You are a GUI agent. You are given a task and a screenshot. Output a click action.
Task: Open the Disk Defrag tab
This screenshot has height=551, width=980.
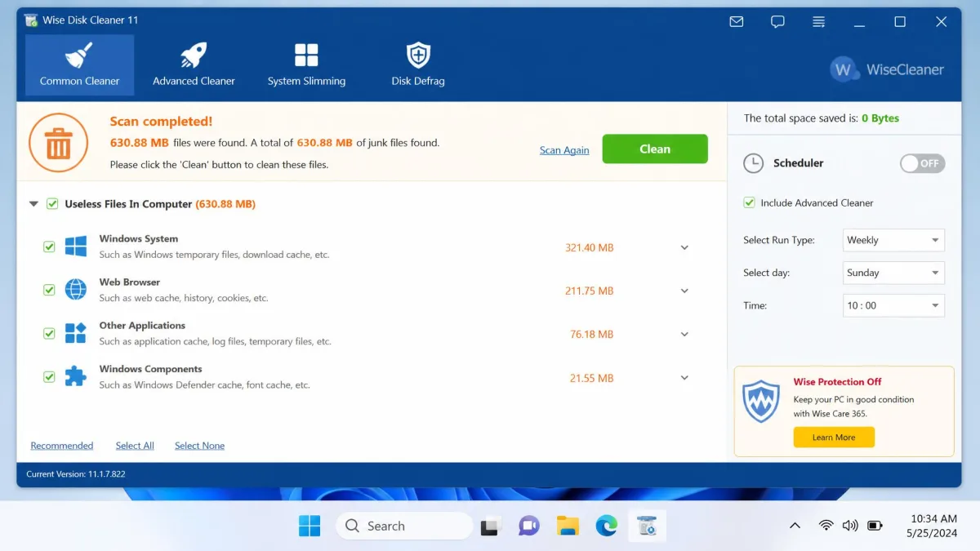418,65
